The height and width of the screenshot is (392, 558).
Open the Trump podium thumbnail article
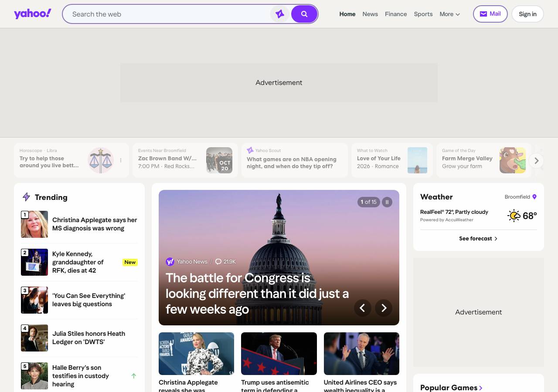(x=279, y=354)
